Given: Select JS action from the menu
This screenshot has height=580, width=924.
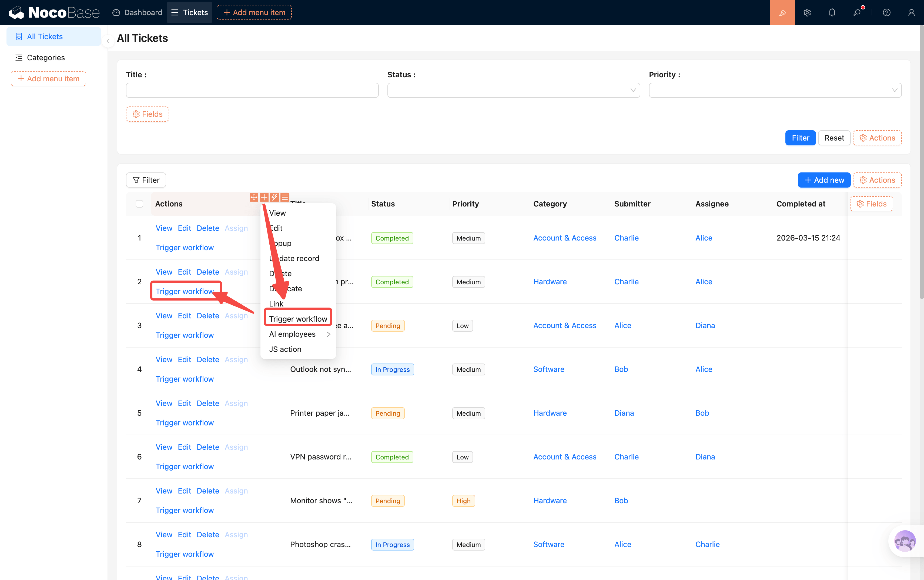Looking at the screenshot, I should (285, 349).
